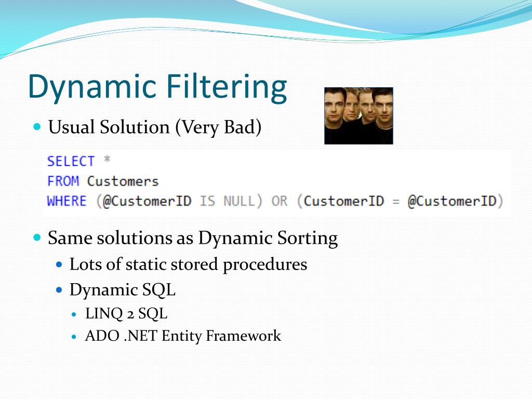Click 'ADO .NET Entity Framework' item
Viewport: 532px width, 399px height.
coord(183,336)
